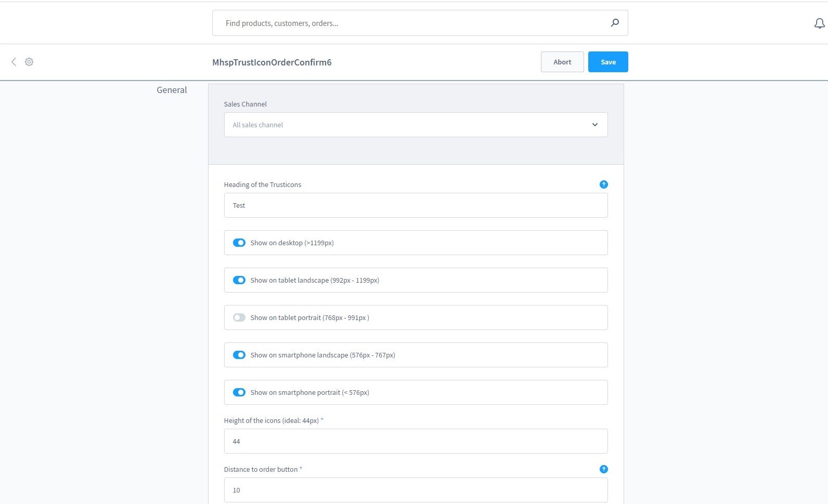
Task: Click the Sales Channel chevron arrow
Action: 594,125
